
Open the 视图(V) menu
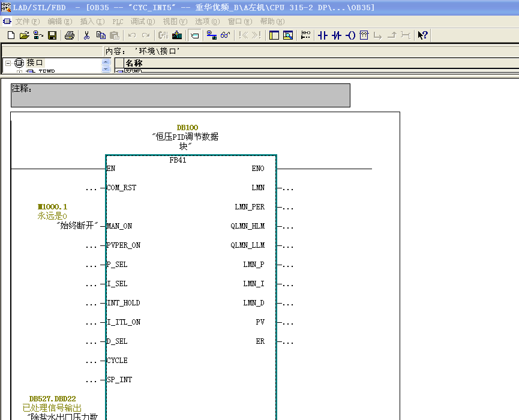(175, 22)
